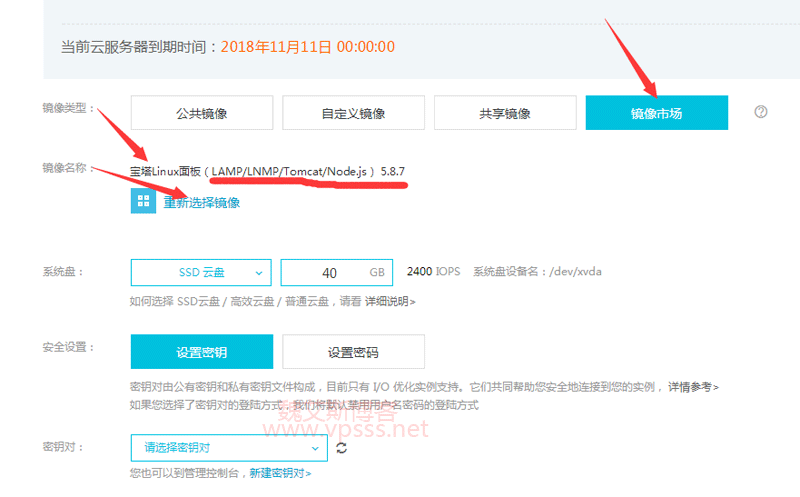Click the system disk size field showing 40
This screenshot has width=800, height=497.
point(329,272)
